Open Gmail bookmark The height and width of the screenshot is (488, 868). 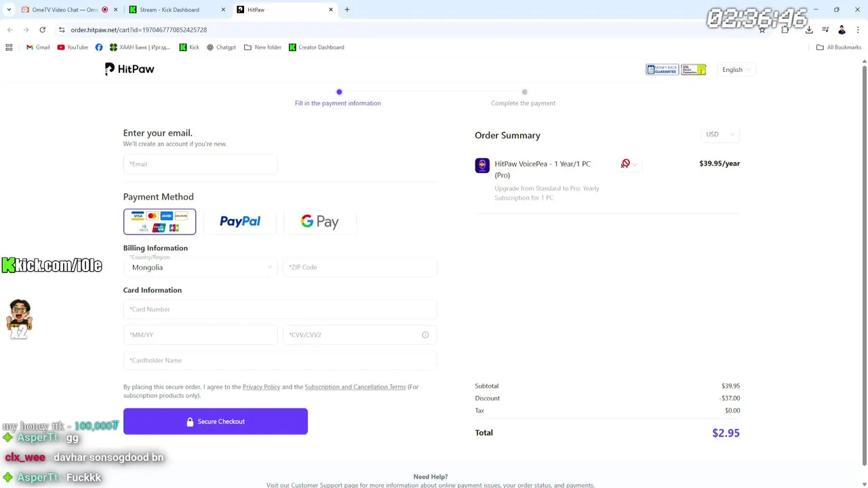[x=38, y=47]
